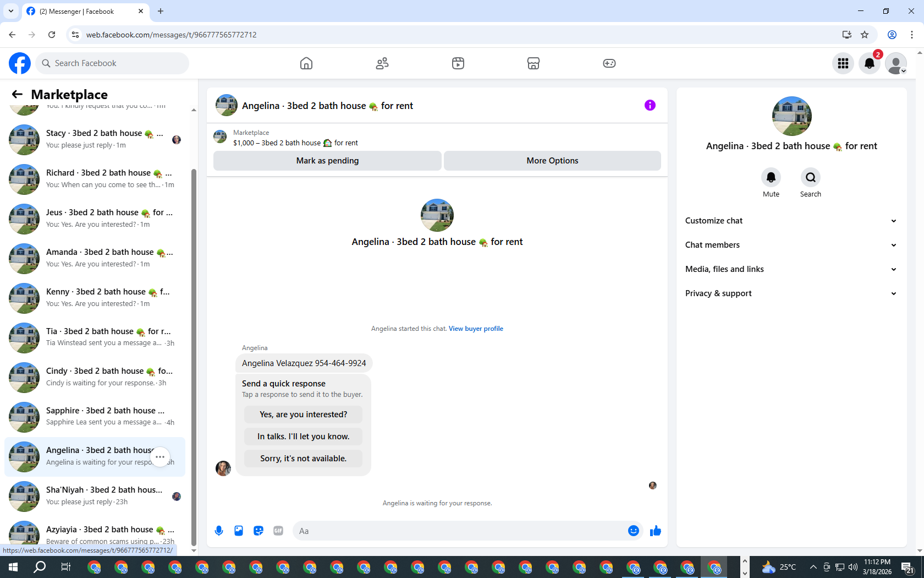The image size is (924, 578).
Task: Reload the browser page
Action: coord(52,35)
